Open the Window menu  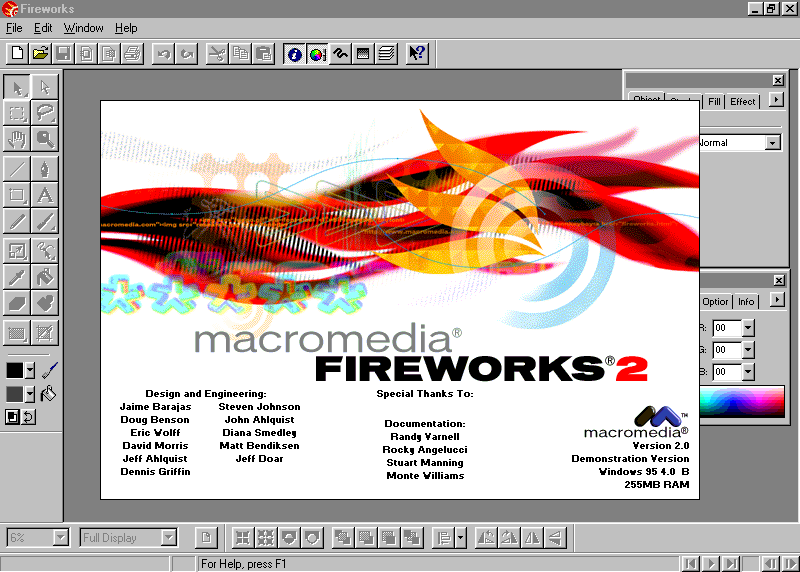click(83, 28)
